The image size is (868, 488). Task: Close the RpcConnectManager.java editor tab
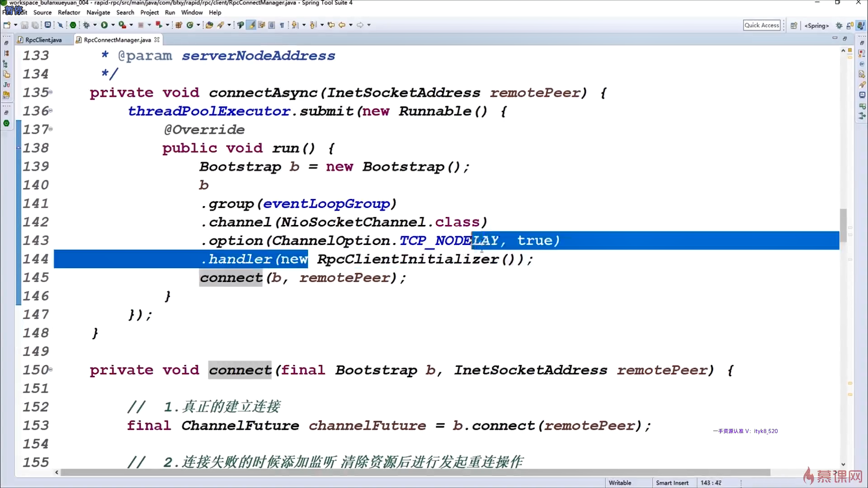point(157,40)
